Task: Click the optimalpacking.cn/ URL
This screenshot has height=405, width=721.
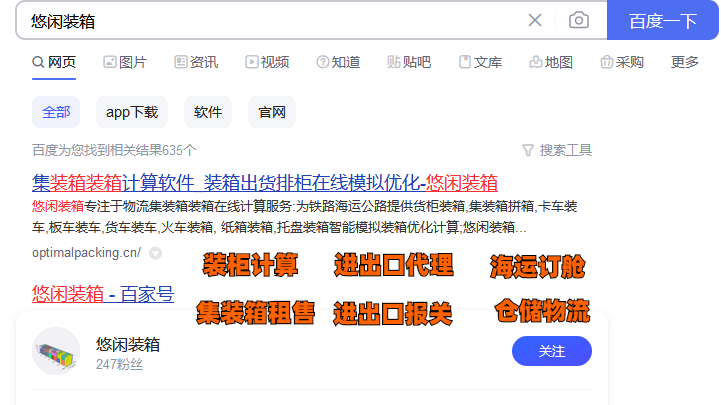Action: [86, 253]
